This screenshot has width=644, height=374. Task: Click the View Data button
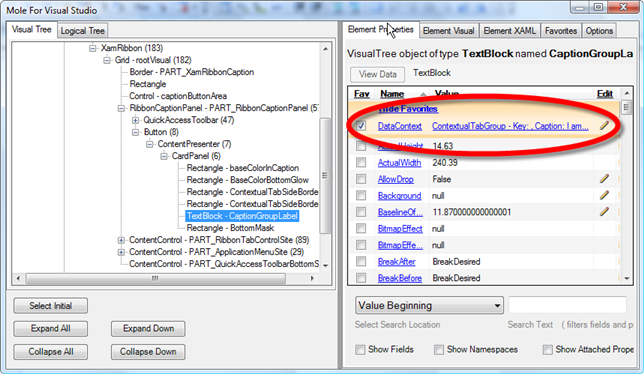pyautogui.click(x=377, y=74)
